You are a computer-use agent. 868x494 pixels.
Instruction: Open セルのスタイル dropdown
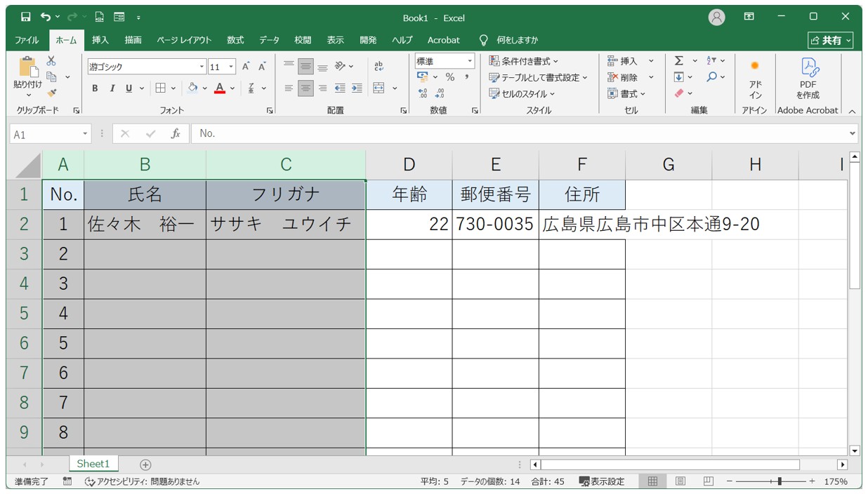click(522, 93)
